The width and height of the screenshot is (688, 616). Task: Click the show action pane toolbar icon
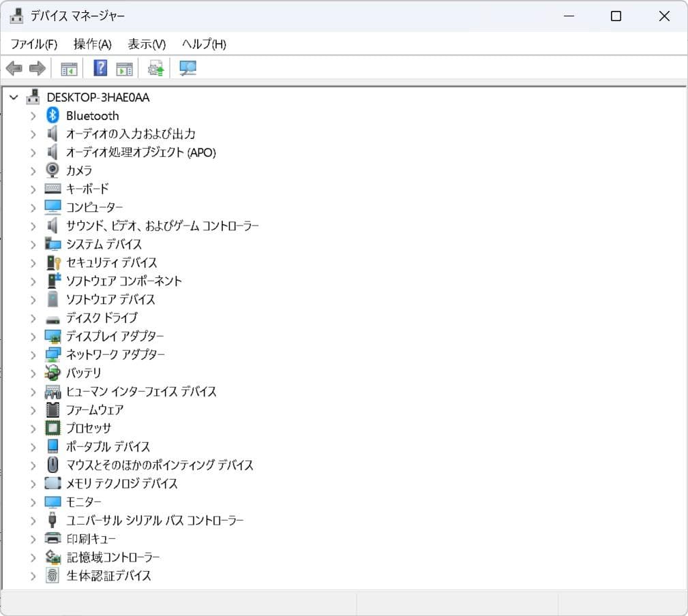123,67
